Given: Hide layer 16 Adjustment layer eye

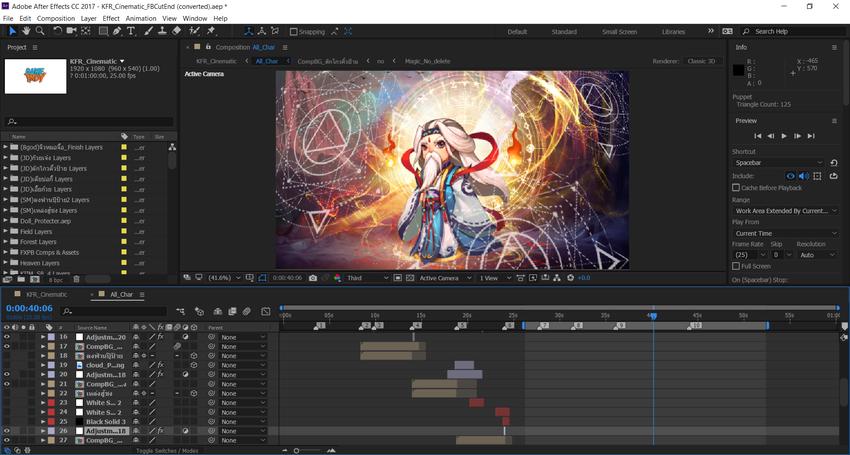Looking at the screenshot, I should (x=7, y=337).
